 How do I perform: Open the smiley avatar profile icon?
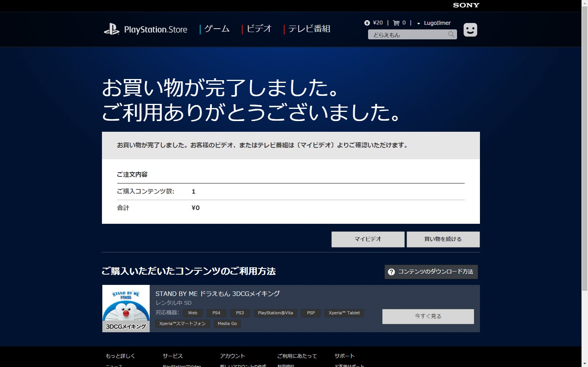click(470, 30)
